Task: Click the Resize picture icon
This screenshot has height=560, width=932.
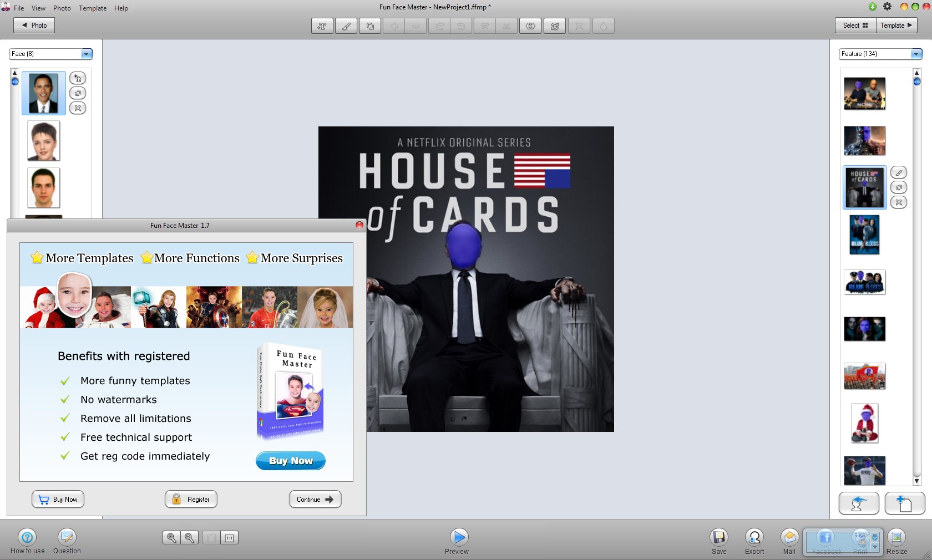Action: pos(896,537)
